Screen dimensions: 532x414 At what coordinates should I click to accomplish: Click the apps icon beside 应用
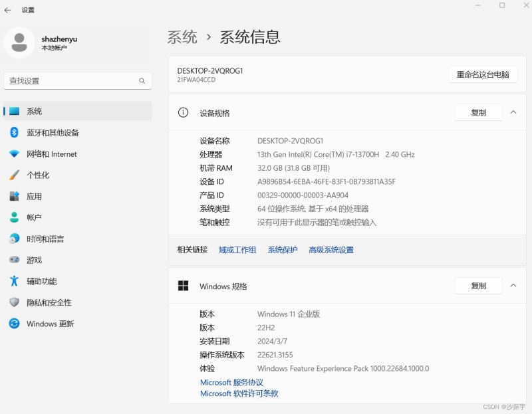pyautogui.click(x=14, y=196)
